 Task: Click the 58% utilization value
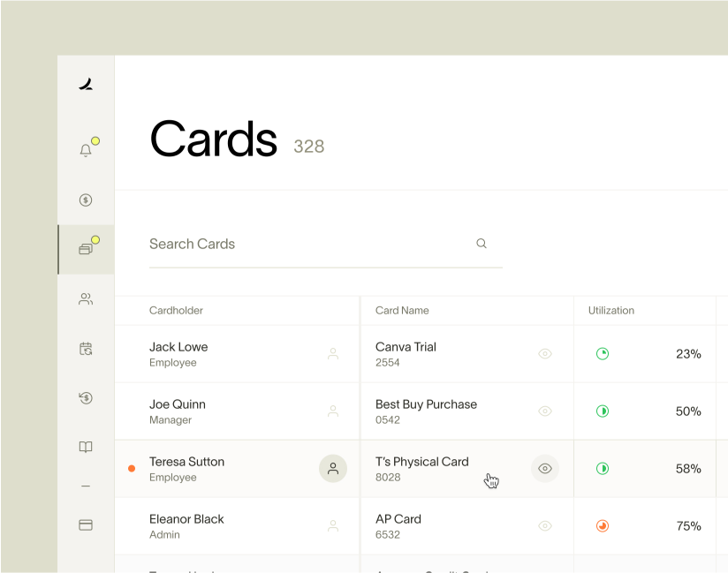coord(688,469)
